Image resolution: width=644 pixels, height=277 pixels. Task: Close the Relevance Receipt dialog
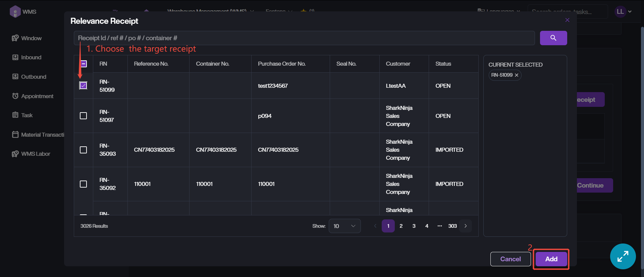(567, 20)
